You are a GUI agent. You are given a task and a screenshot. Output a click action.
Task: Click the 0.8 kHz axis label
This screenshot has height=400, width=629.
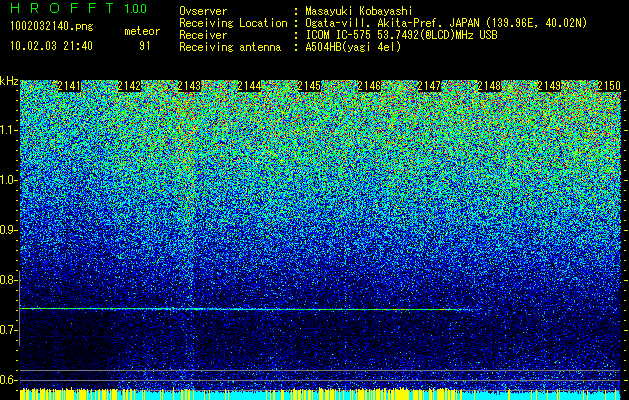[7, 280]
